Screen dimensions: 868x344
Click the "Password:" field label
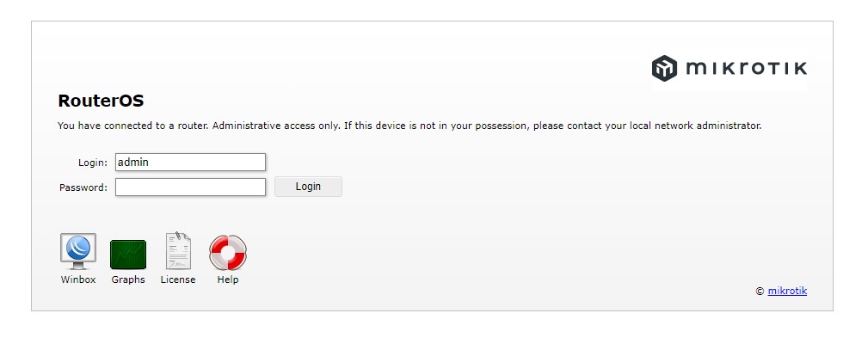tap(83, 187)
